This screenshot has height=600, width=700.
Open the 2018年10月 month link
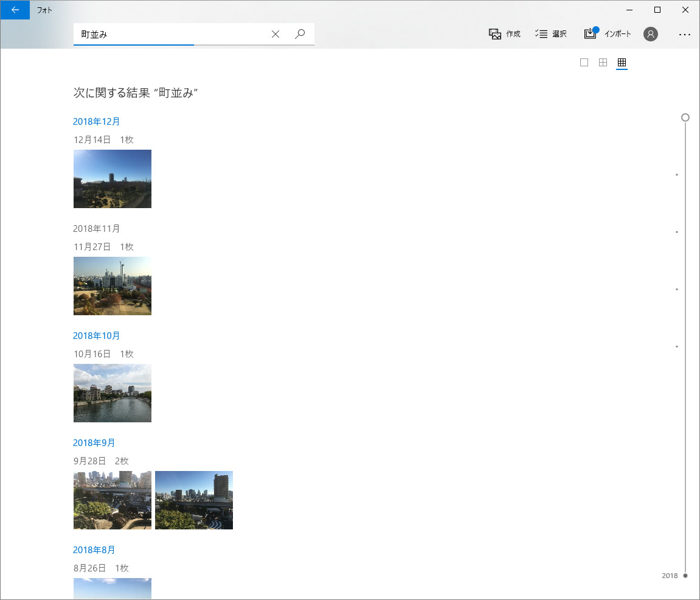coord(97,336)
